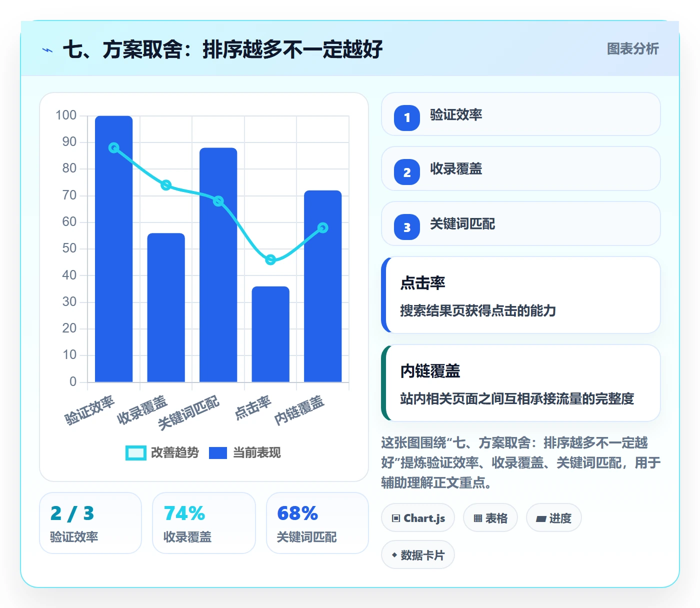Click the 验证效率 list item
This screenshot has width=700, height=608.
click(521, 114)
